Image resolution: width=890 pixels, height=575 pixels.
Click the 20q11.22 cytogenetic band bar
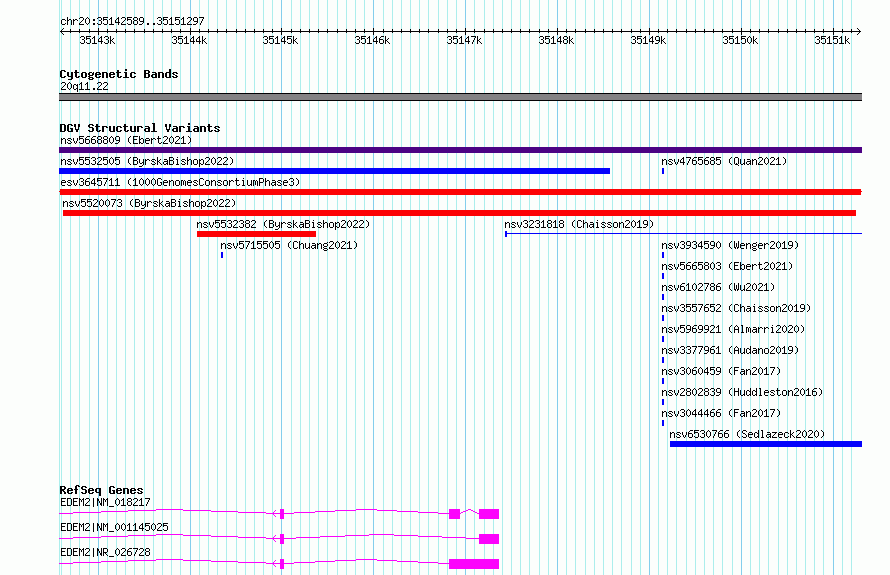pyautogui.click(x=460, y=97)
